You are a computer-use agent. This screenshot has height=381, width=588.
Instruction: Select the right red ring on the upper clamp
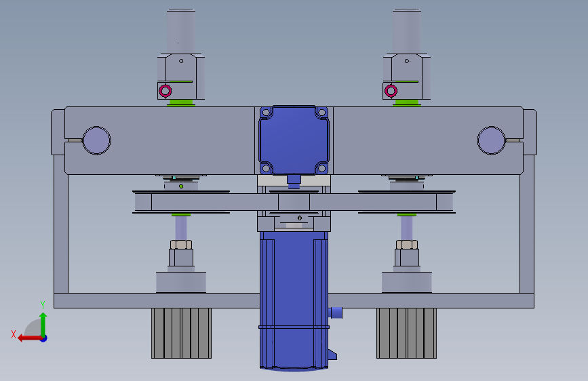(391, 91)
